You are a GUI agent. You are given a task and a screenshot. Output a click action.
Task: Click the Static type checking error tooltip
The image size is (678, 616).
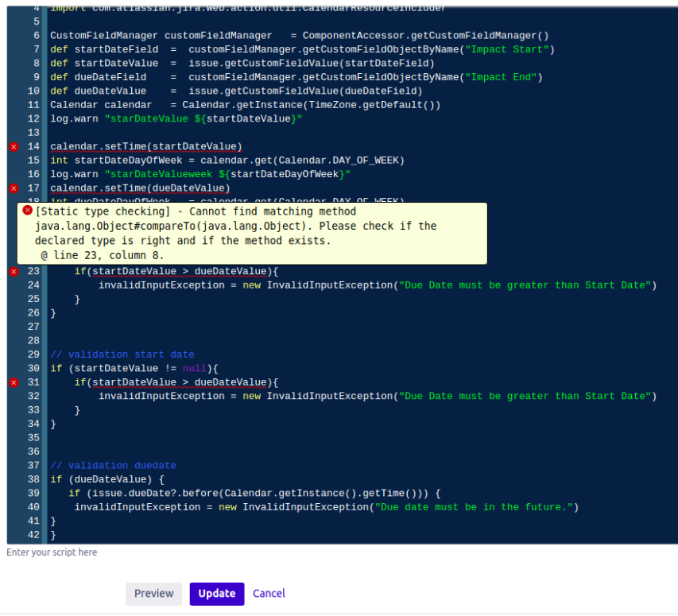pyautogui.click(x=254, y=231)
